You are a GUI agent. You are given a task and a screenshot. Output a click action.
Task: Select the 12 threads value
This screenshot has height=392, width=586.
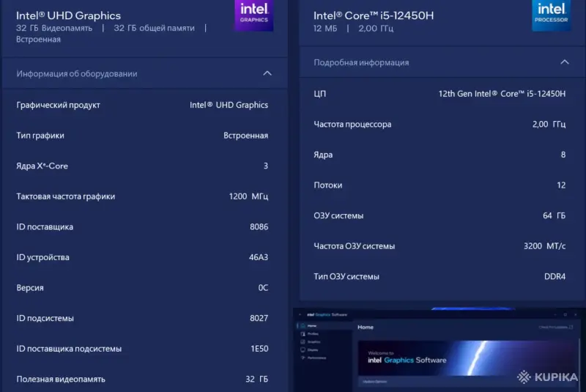[561, 185]
